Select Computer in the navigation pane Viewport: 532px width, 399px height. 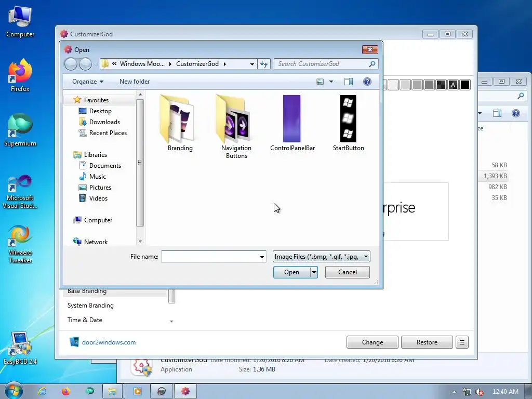(x=98, y=220)
